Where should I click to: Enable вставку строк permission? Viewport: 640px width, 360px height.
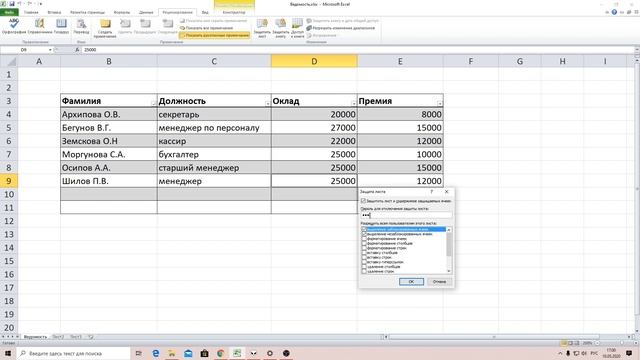pos(364,257)
